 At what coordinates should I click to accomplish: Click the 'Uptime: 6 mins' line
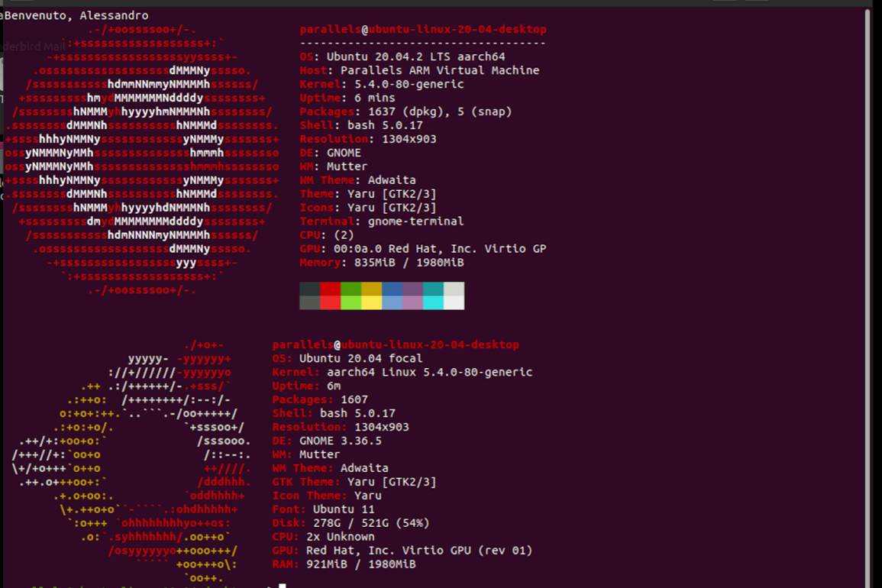(x=347, y=97)
